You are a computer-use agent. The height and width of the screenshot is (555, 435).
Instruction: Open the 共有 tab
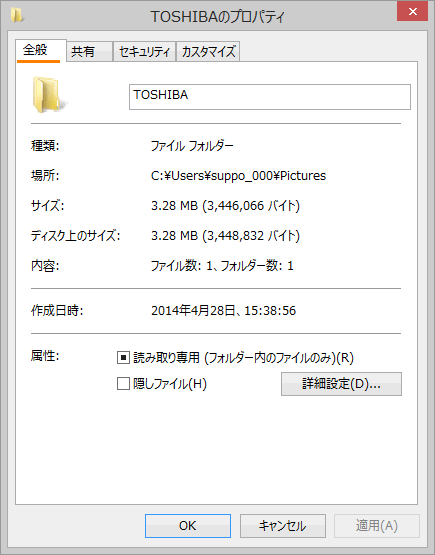pyautogui.click(x=89, y=51)
